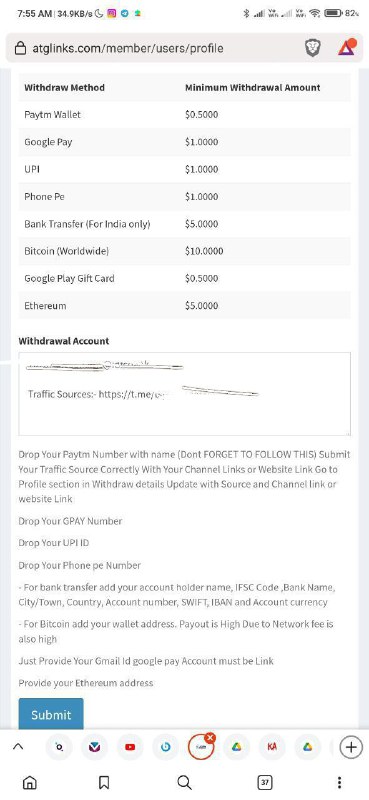The height and width of the screenshot is (800, 369).
Task: Open the Brave Rewards triangle icon
Action: [347, 47]
